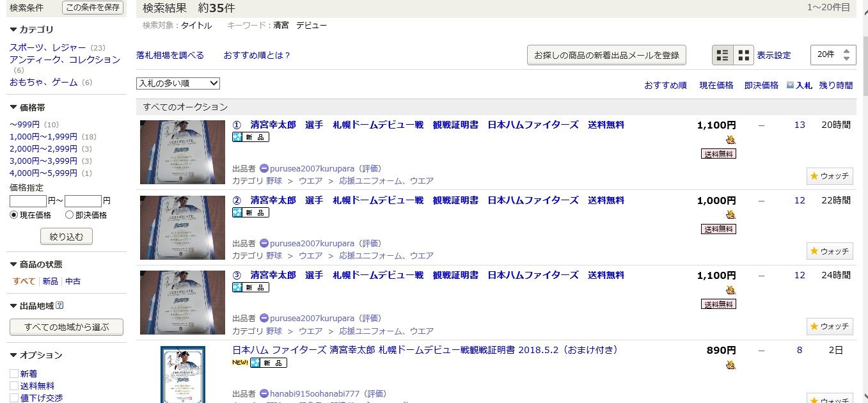
Task: Open 応援ユニフォーム、ウエア category on listing ③
Action: 386,331
